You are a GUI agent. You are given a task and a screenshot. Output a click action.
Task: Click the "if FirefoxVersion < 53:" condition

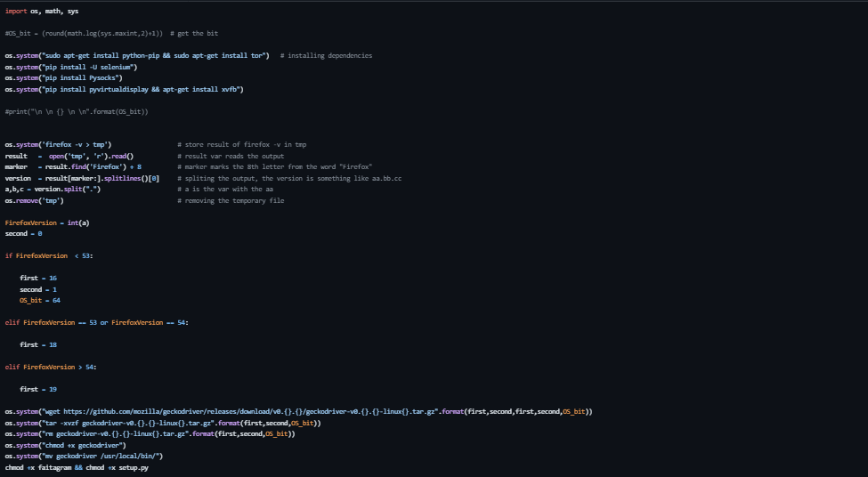tap(49, 255)
